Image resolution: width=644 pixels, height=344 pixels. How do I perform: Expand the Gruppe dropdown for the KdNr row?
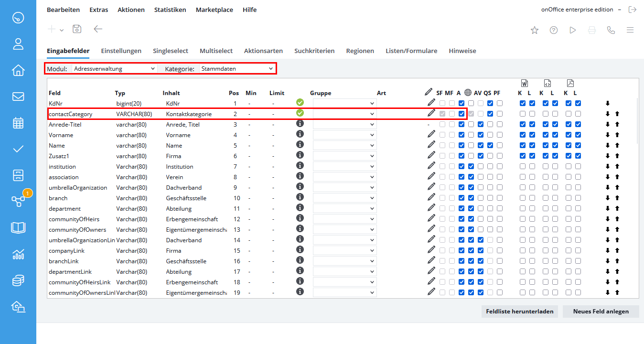pyautogui.click(x=344, y=103)
